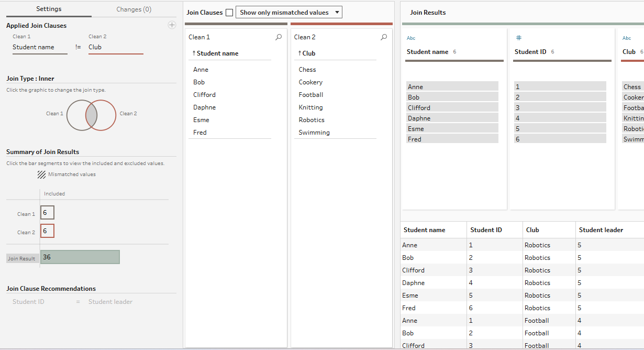Open the Show only mismatched values dropdown

289,13
